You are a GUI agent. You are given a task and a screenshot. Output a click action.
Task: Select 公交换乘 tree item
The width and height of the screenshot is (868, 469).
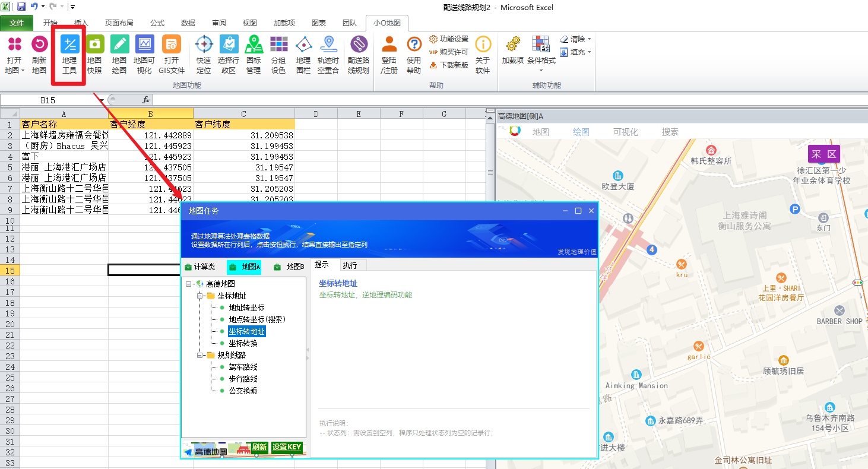point(243,391)
